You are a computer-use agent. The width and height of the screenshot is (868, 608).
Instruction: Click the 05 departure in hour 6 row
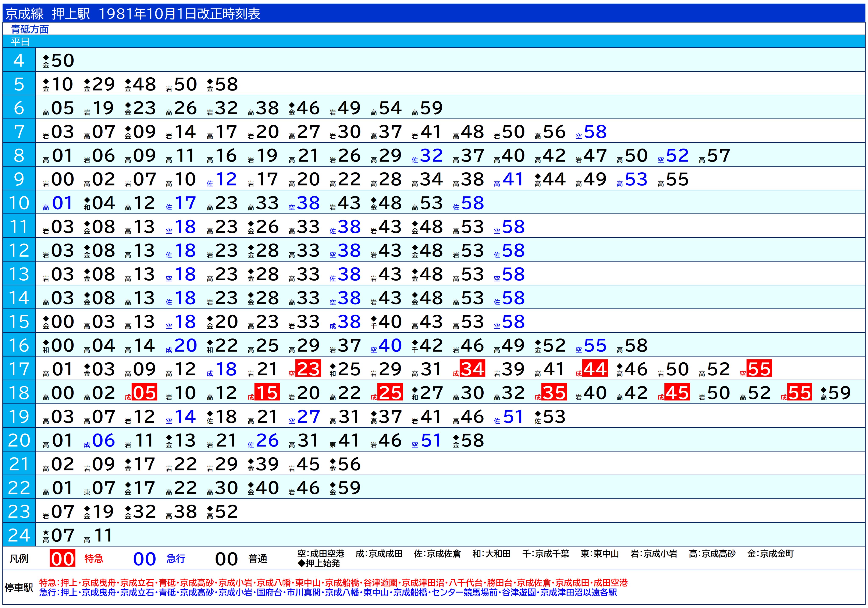pos(58,108)
